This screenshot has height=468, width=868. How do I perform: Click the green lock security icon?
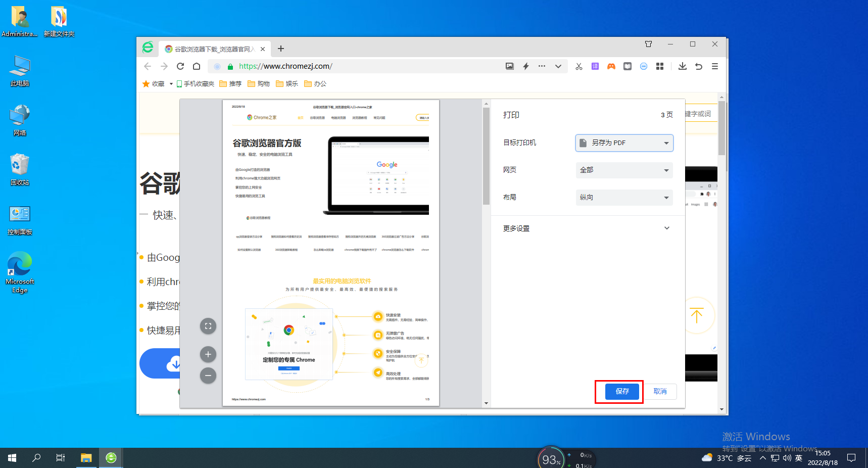click(230, 66)
